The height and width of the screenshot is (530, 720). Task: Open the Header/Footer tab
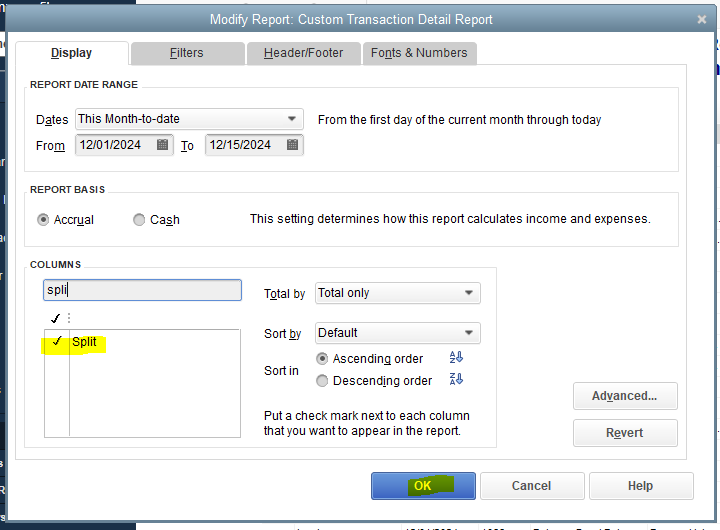(x=304, y=53)
